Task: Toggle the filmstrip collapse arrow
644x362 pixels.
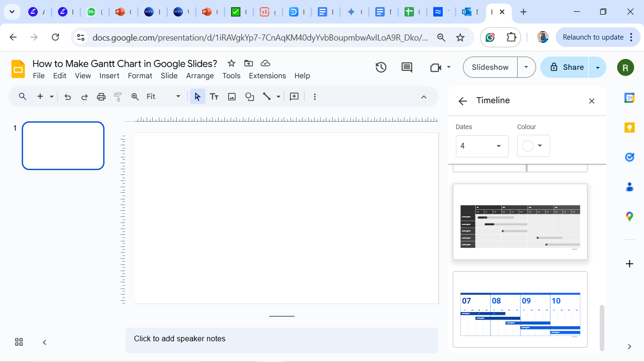Action: pos(44,342)
